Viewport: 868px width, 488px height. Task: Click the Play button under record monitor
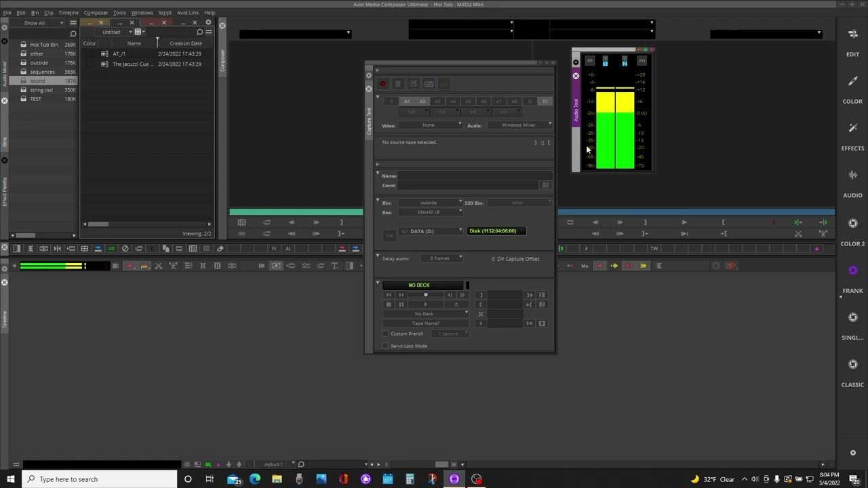click(x=684, y=222)
